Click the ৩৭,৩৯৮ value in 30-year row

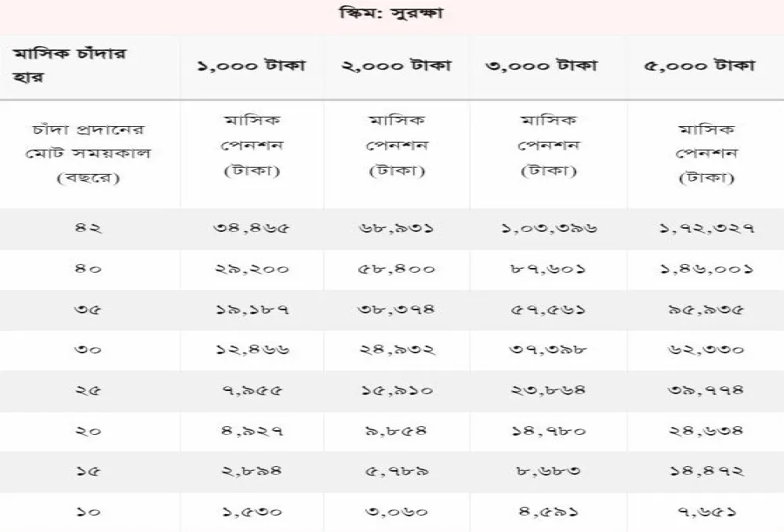point(548,349)
